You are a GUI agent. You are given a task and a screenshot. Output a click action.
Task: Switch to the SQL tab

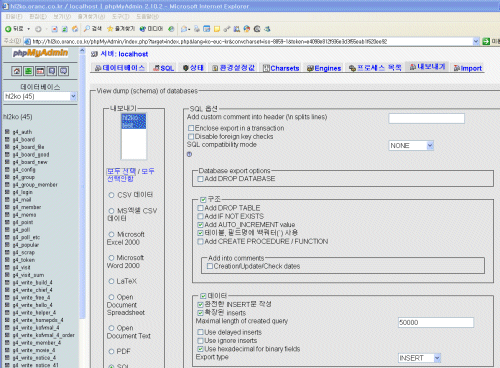pyautogui.click(x=163, y=68)
